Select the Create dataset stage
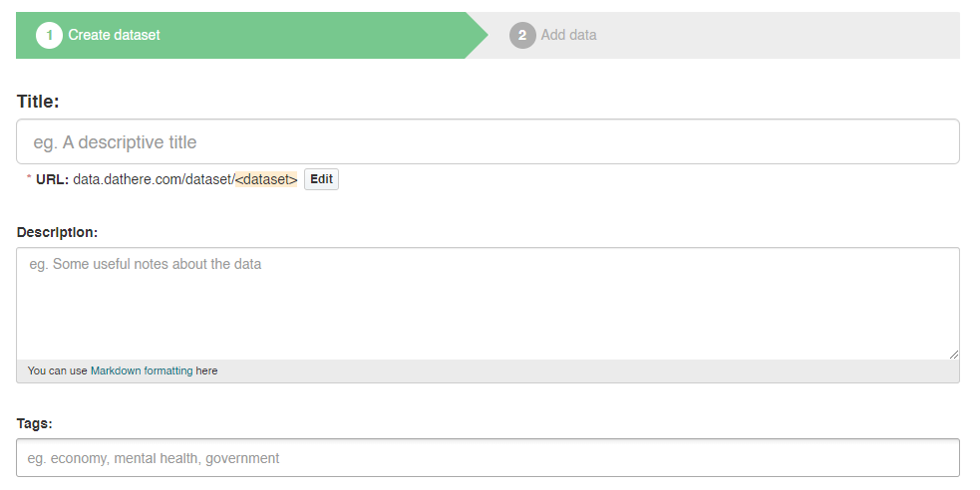Screen dimensions: 980x490 [x=114, y=36]
